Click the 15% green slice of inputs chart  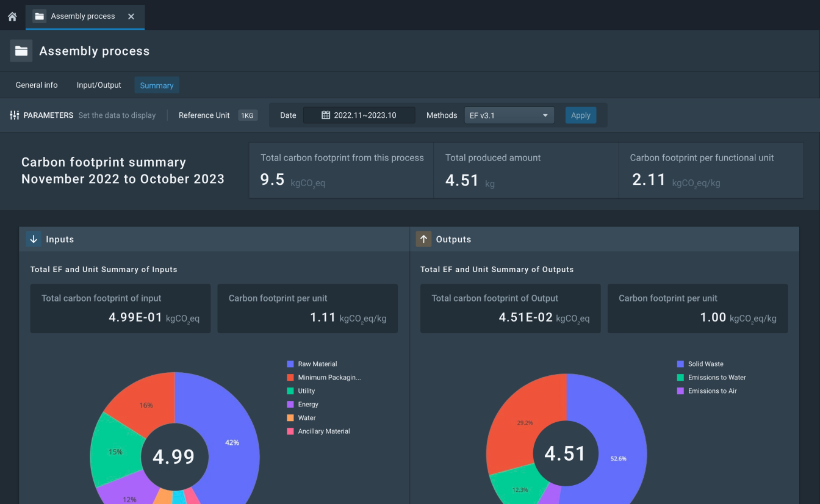click(x=115, y=452)
